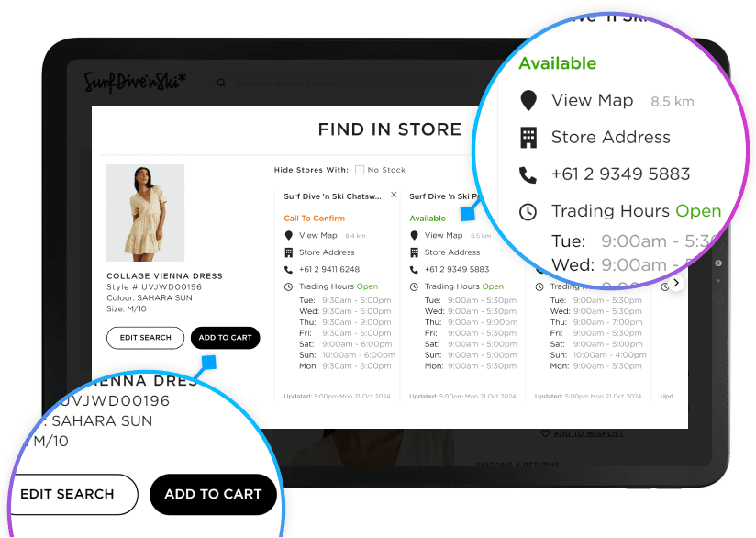Click the Surf Dive 'n Ski Chatsw... store name
The width and height of the screenshot is (756, 538).
coord(332,196)
